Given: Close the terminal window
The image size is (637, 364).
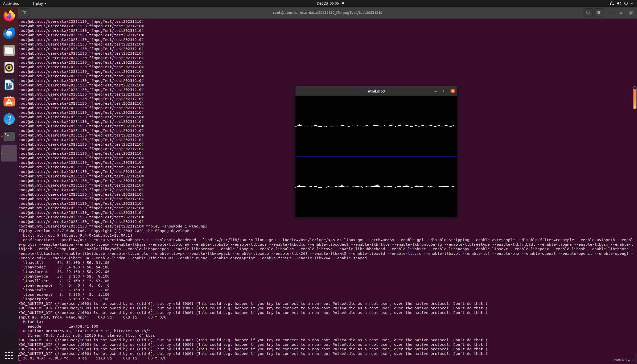Looking at the screenshot, I should [631, 13].
